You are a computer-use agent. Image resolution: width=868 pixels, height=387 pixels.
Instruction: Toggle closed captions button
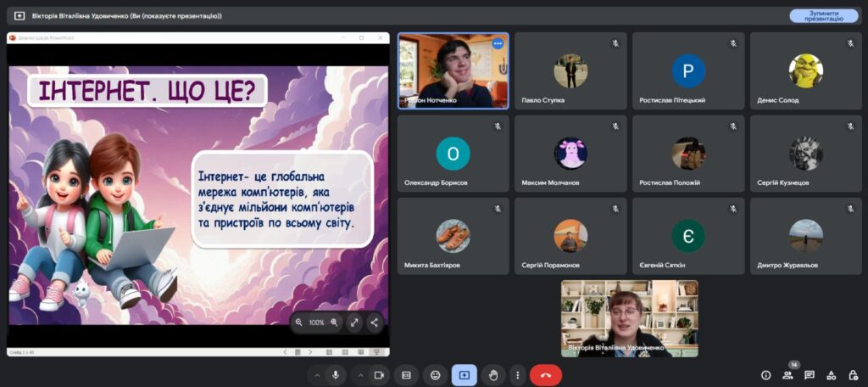(407, 374)
